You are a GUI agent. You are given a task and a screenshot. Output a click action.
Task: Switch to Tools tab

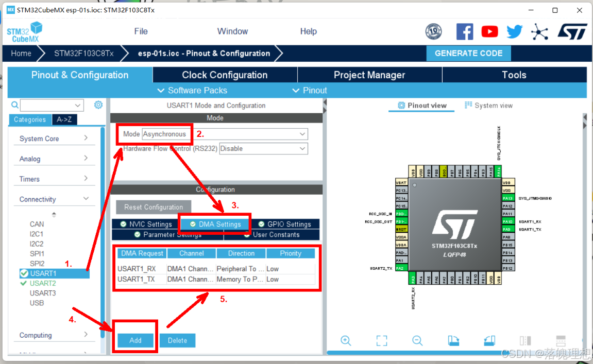tap(514, 75)
